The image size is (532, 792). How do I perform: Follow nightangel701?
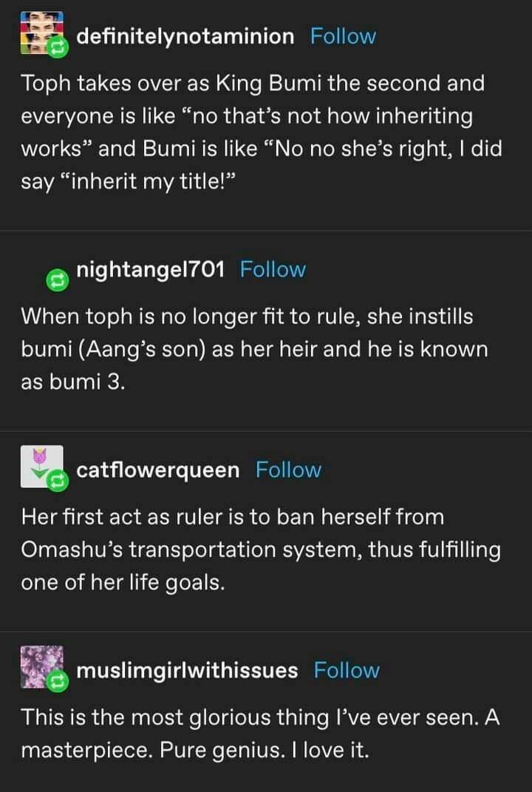(x=273, y=270)
